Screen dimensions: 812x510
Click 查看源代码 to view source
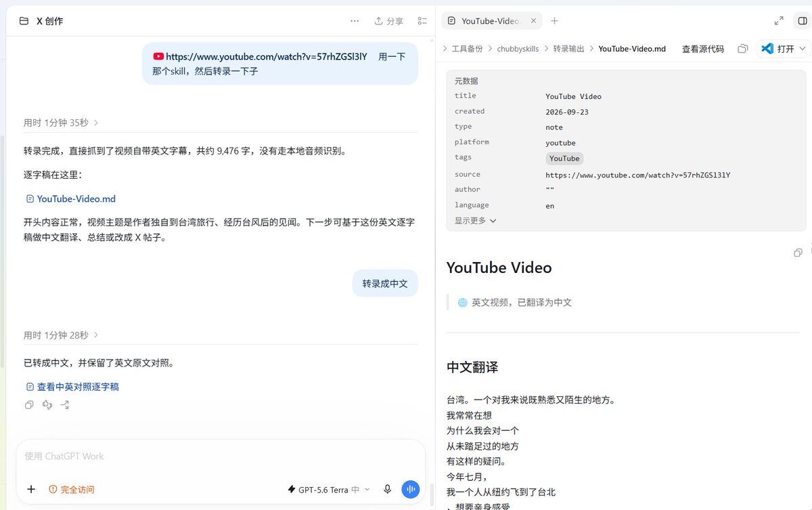(702, 49)
